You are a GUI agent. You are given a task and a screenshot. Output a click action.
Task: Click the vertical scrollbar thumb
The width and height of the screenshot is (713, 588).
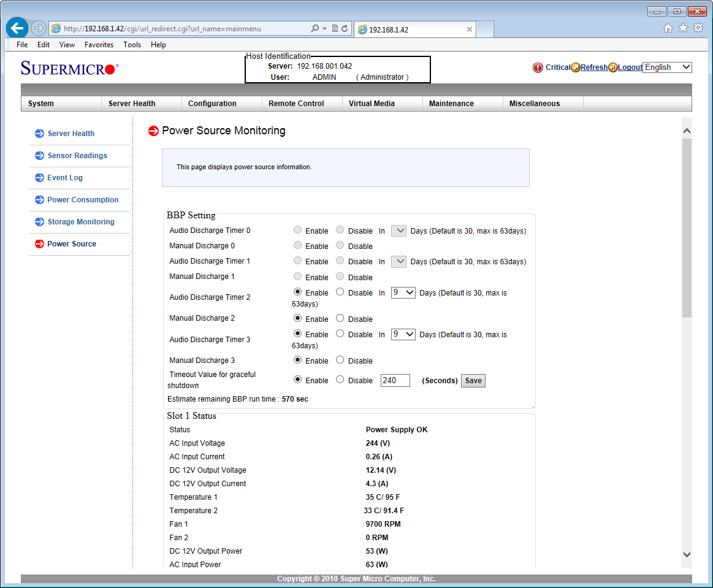pyautogui.click(x=687, y=228)
